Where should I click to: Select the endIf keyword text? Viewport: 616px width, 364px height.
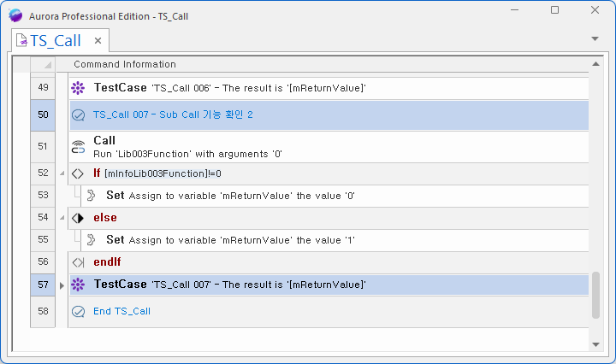[x=107, y=262]
